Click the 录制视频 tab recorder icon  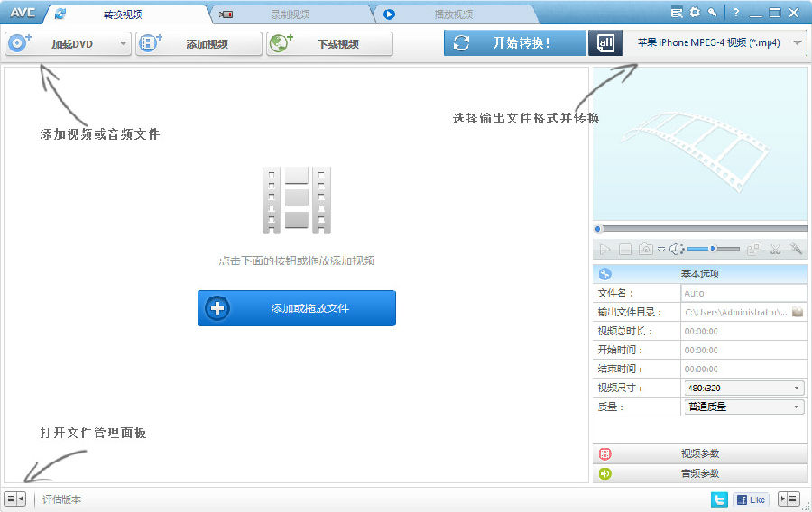(x=226, y=14)
